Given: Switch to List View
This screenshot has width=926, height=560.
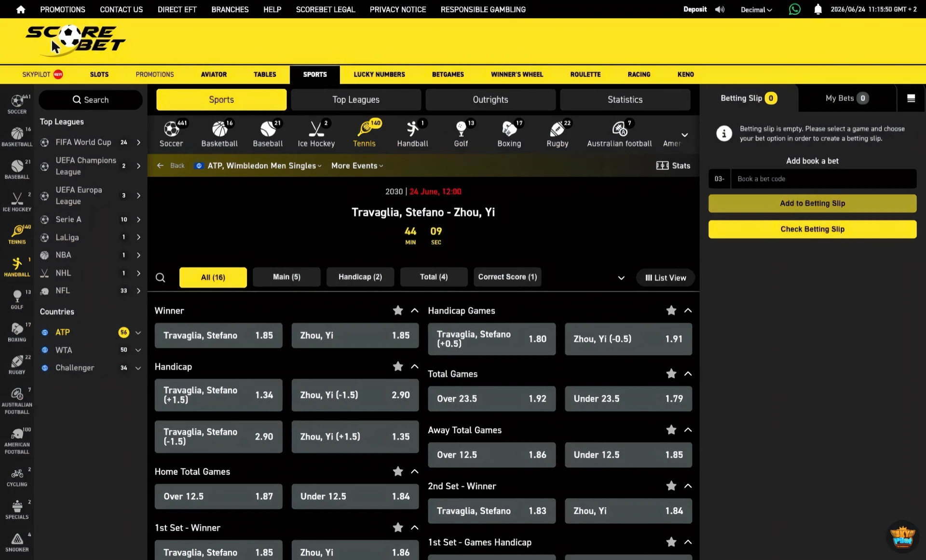Looking at the screenshot, I should [x=666, y=277].
